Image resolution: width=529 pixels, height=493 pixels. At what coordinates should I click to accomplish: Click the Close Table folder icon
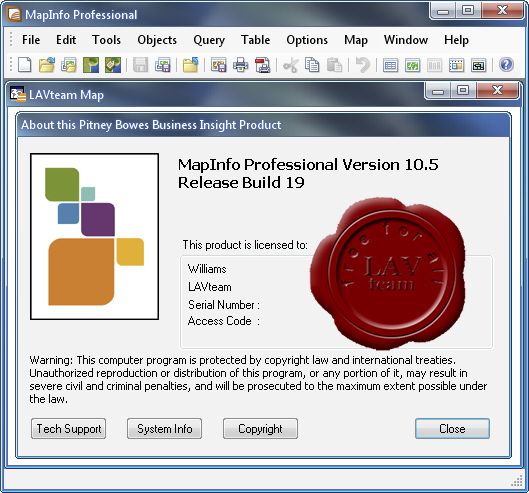(191, 64)
